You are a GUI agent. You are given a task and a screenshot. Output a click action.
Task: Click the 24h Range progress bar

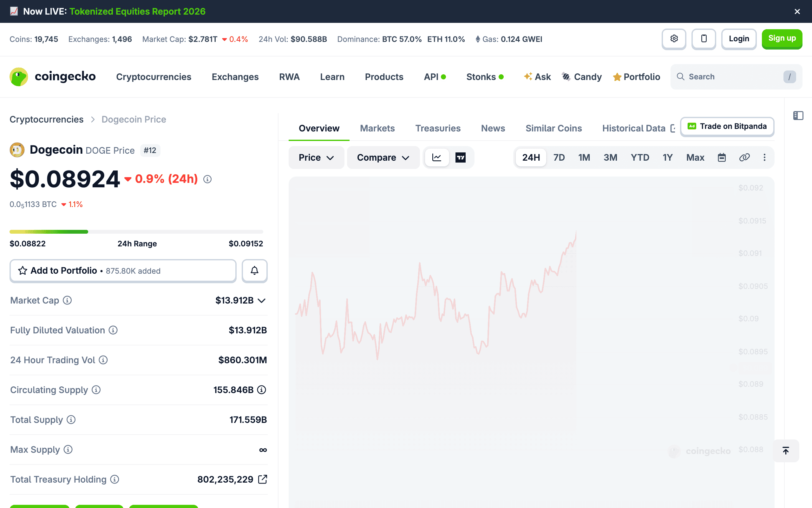[136, 232]
